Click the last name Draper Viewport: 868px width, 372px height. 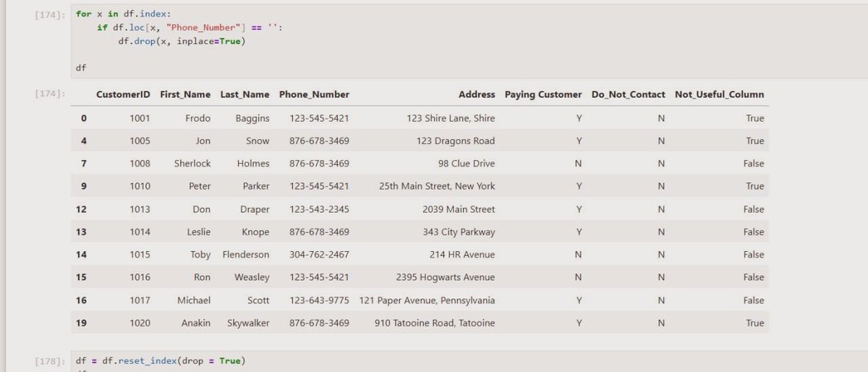[x=255, y=209]
